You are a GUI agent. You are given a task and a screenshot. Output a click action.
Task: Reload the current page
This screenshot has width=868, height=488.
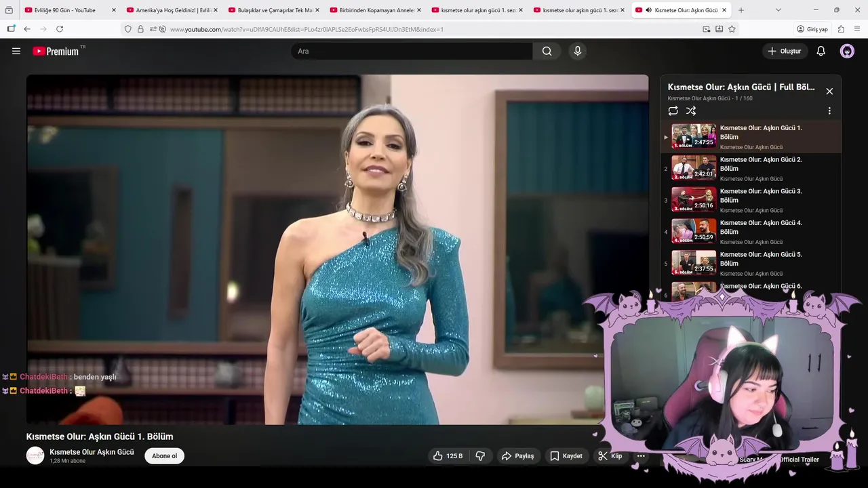pos(60,29)
